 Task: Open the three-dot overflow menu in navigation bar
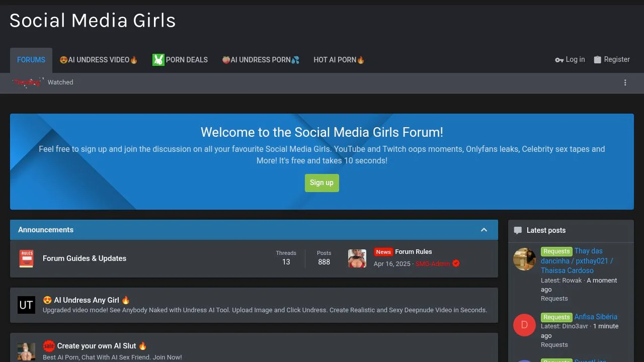(625, 82)
